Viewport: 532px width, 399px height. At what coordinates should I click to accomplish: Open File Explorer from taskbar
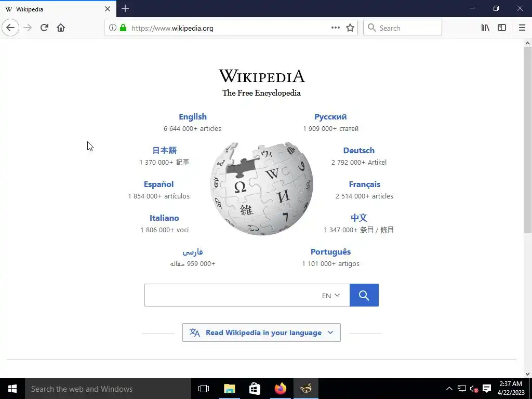point(229,389)
